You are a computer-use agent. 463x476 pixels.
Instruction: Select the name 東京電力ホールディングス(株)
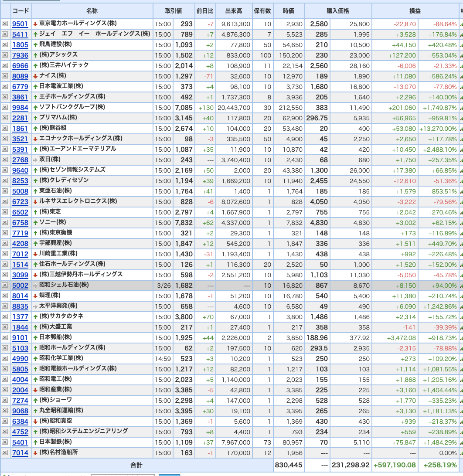pyautogui.click(x=78, y=24)
